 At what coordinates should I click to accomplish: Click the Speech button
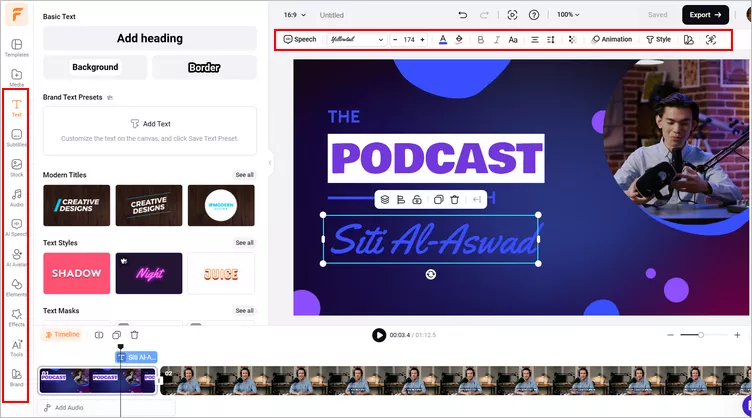pos(300,39)
